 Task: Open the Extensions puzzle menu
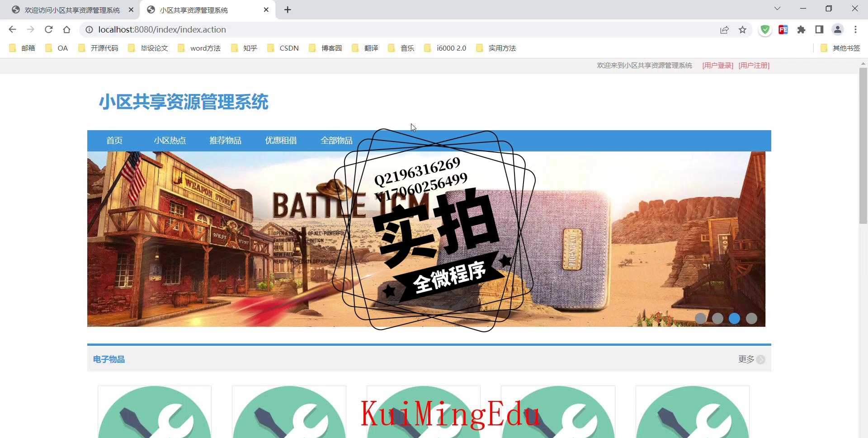[801, 29]
